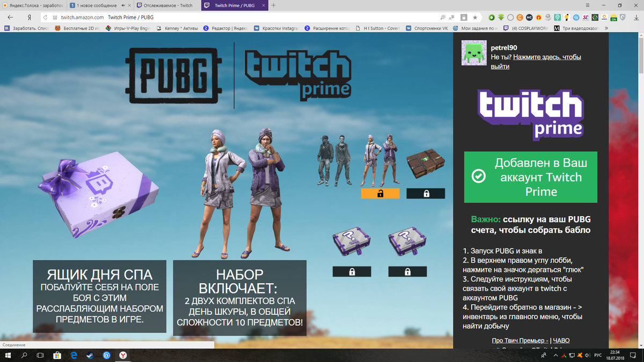Click the orange lock bar under skins

[380, 194]
